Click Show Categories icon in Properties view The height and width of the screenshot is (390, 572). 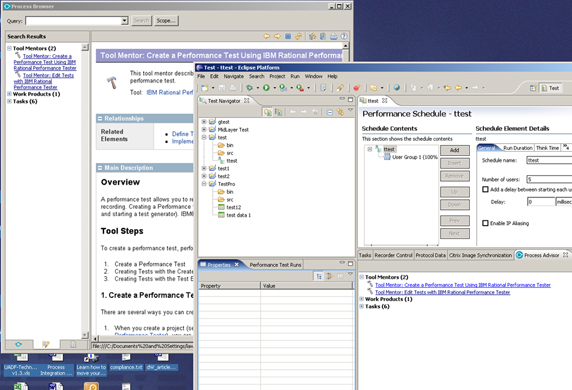tap(319, 276)
